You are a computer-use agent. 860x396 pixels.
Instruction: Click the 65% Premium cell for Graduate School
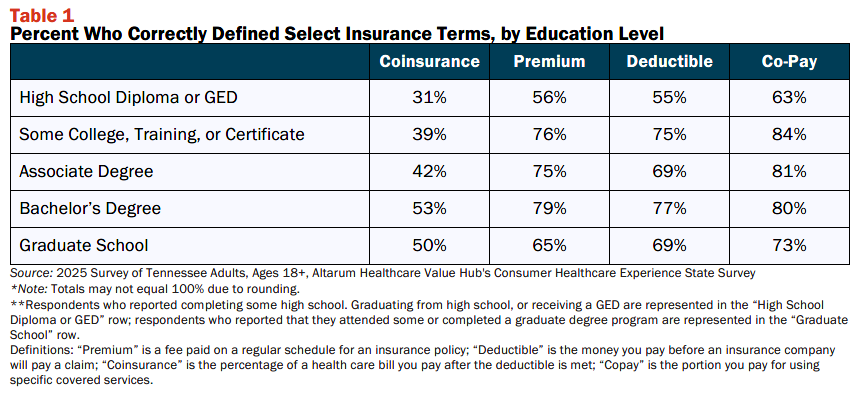(x=549, y=245)
